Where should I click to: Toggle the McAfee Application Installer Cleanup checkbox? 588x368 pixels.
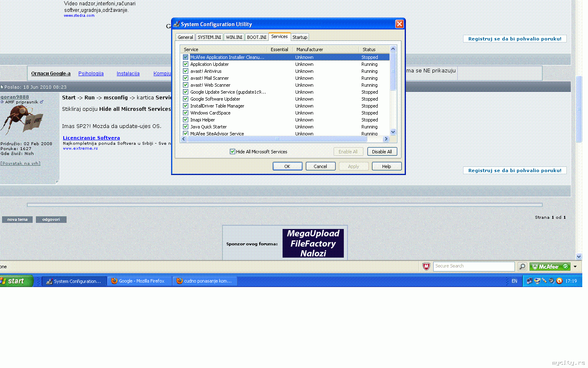pyautogui.click(x=186, y=57)
